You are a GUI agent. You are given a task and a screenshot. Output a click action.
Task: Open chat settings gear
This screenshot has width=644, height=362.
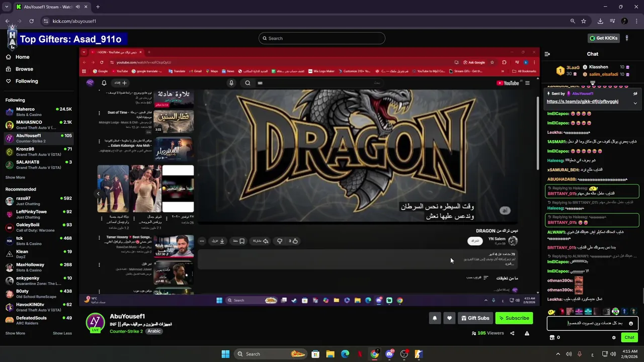point(614,337)
